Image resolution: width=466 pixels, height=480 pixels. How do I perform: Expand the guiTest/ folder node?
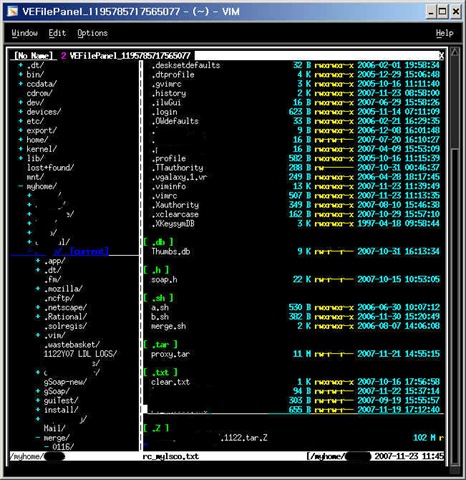[38, 401]
